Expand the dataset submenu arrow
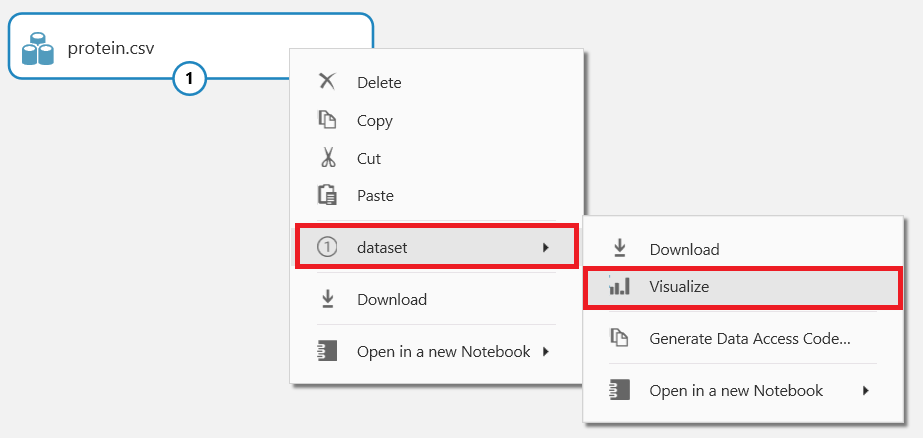This screenshot has width=923, height=438. click(545, 247)
